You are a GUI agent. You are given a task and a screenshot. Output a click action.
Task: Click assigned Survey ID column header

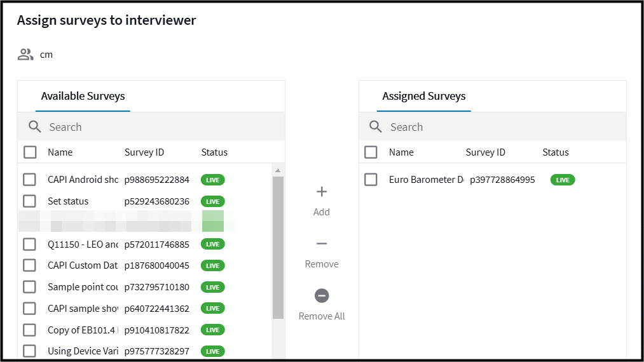click(x=486, y=152)
